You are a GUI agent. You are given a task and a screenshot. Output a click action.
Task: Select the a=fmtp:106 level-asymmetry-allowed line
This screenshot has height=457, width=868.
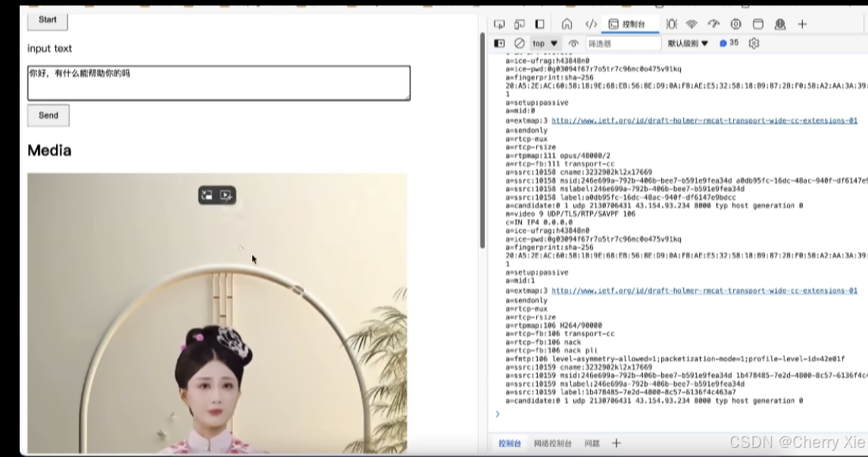[675, 359]
